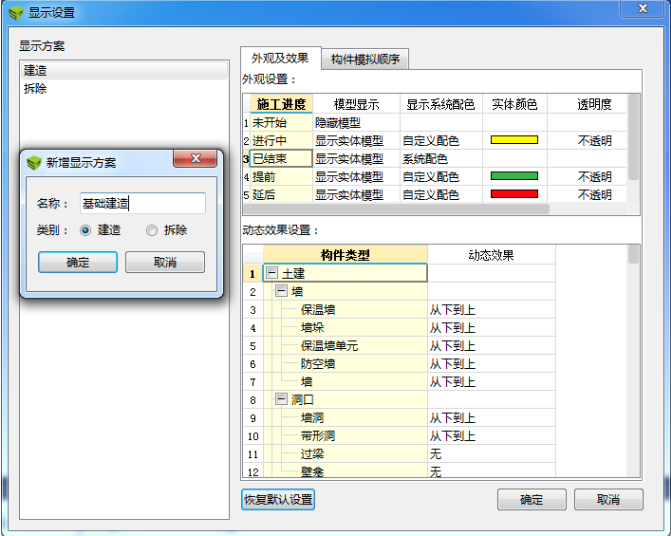Screen dimensions: 671x536
Task: Click the 无 effect cell for 过梁
Action: 491,453
